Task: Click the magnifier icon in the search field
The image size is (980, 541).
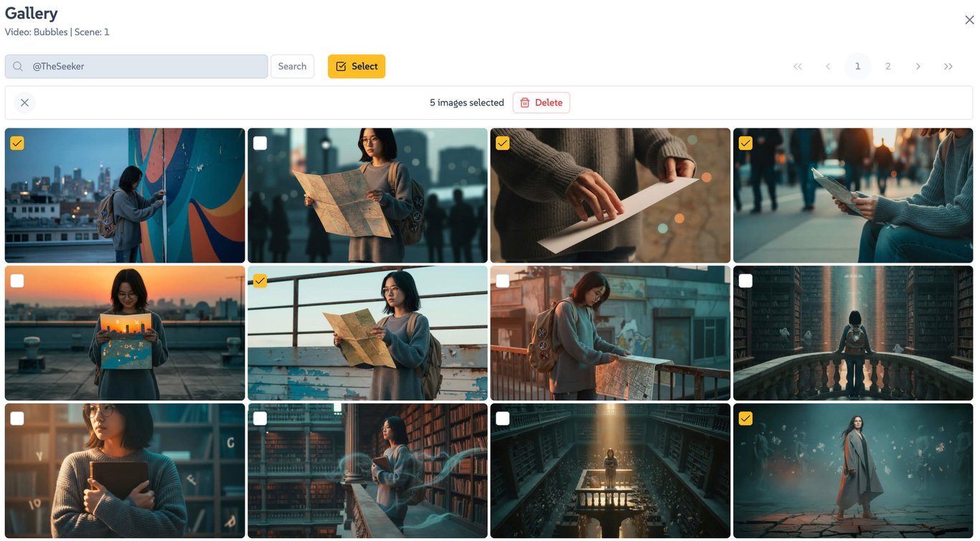Action: (x=18, y=67)
